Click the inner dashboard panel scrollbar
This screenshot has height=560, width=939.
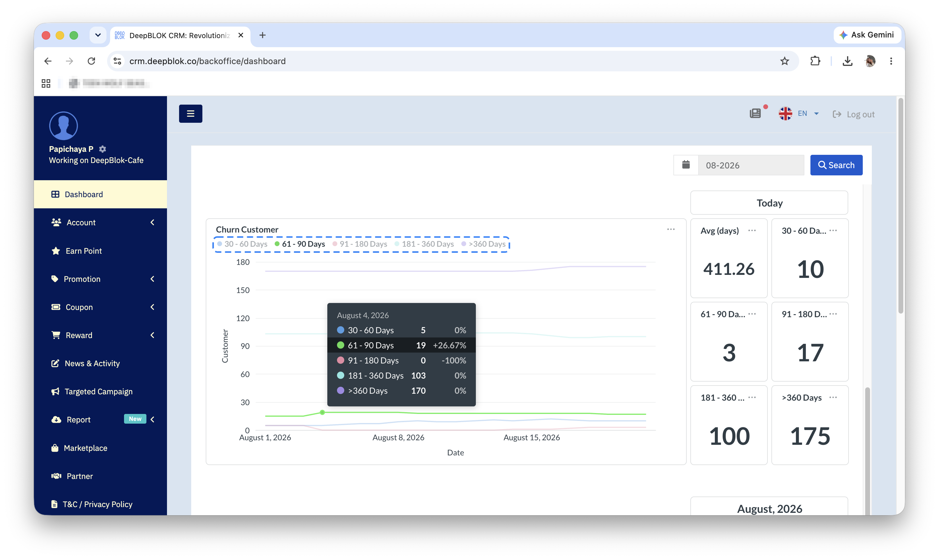coord(867,451)
